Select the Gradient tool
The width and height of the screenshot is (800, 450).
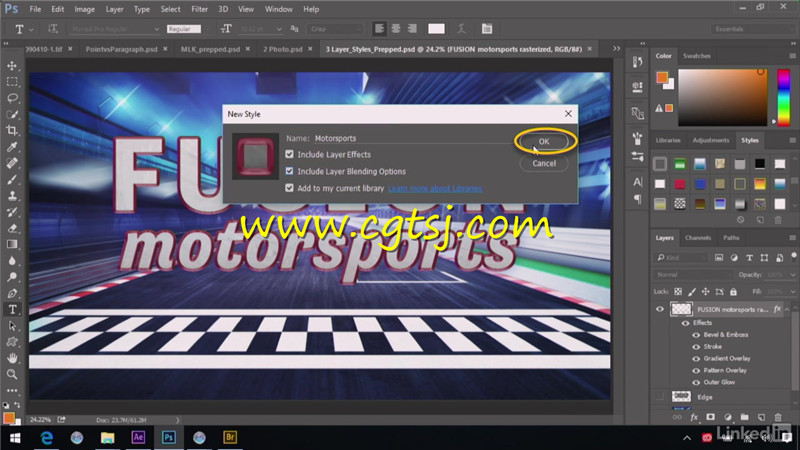12,244
